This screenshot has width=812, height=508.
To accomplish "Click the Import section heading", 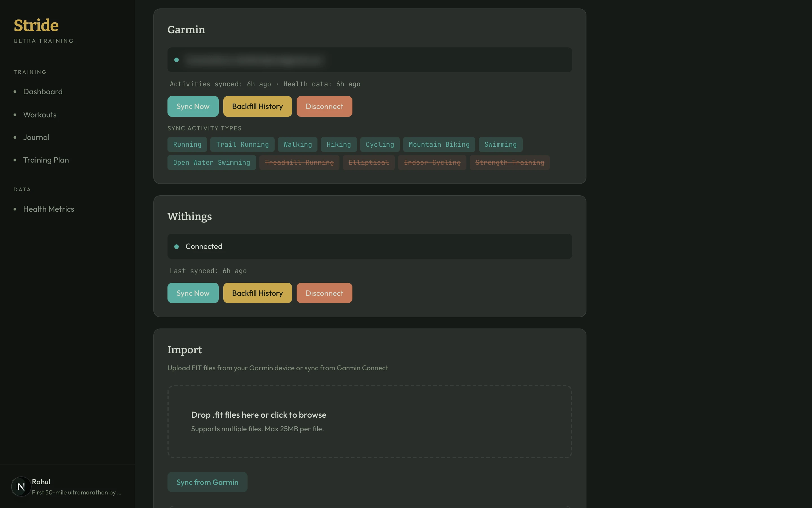I will pos(185,350).
